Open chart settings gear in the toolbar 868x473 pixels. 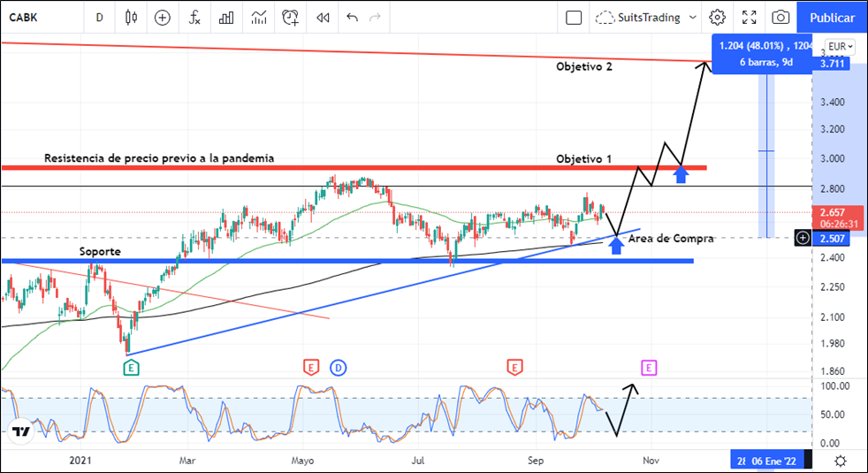[717, 17]
